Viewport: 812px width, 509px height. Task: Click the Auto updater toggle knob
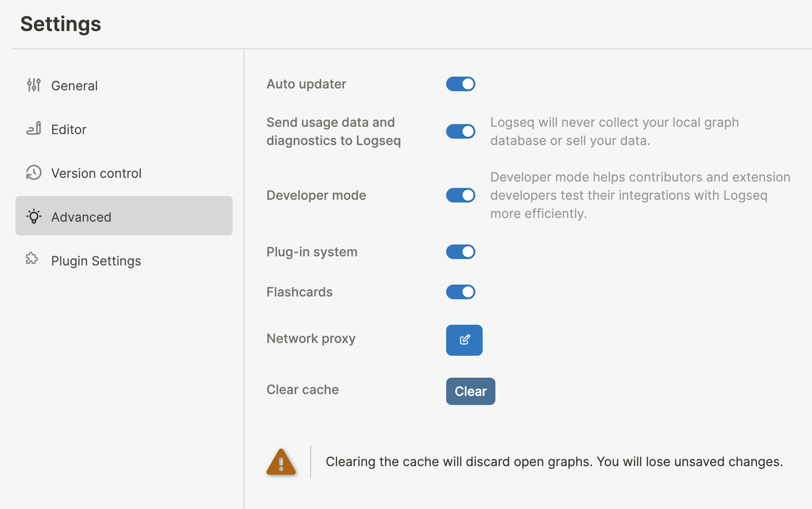click(467, 84)
